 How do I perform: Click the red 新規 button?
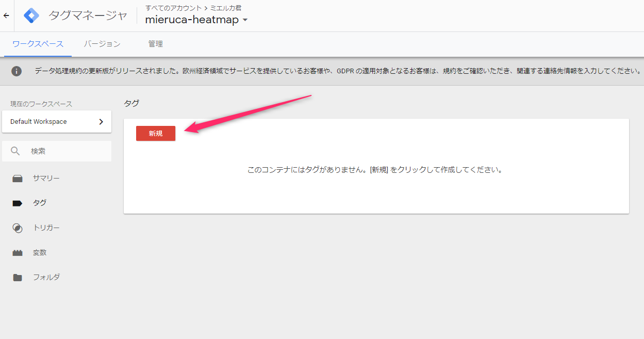(156, 133)
